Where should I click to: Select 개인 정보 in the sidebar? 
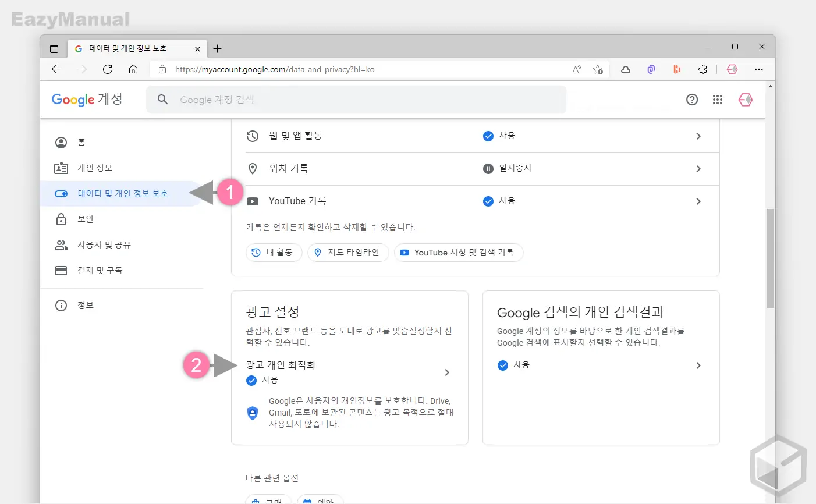(121, 168)
